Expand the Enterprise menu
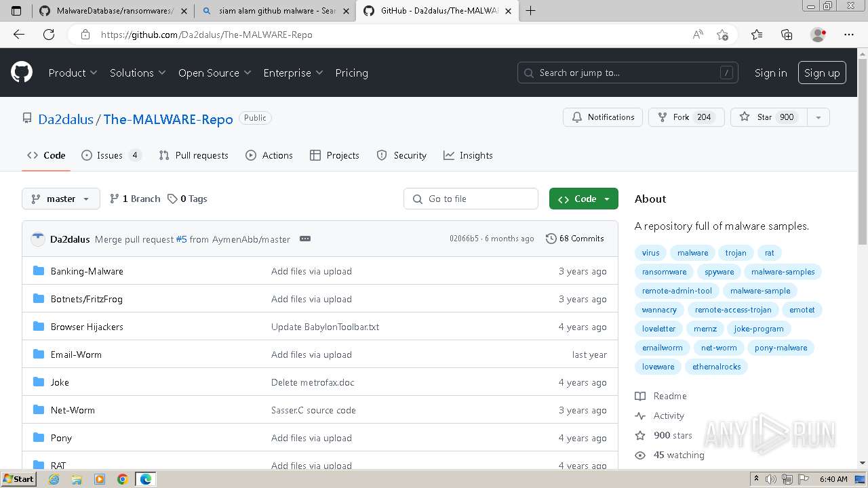 pos(293,73)
